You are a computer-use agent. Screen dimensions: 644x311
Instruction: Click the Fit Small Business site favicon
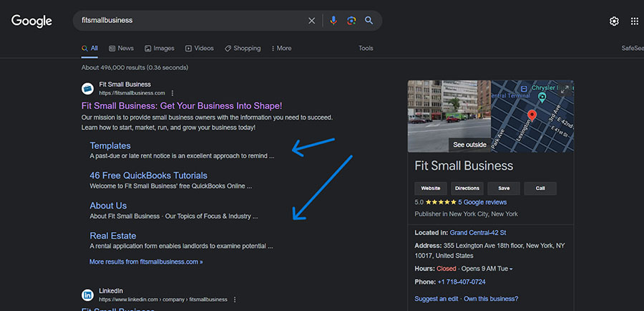[x=87, y=88]
